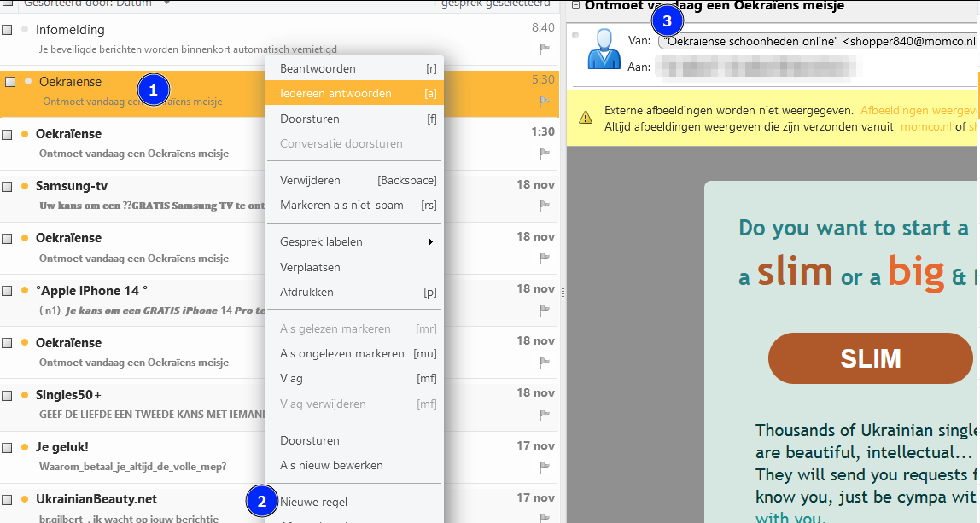Viewport: 980px width, 523px height.
Task: Tick checkbox for Singles50+ message
Action: tap(8, 396)
